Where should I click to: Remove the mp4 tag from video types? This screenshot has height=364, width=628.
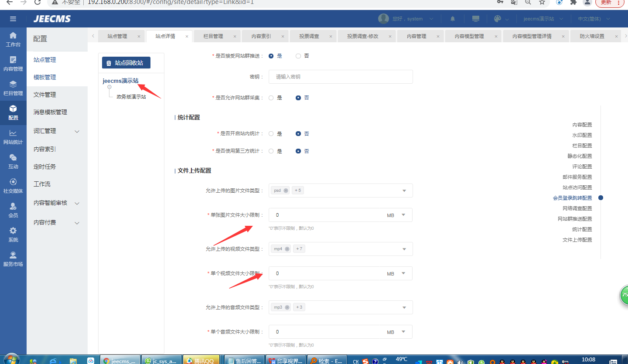point(287,249)
